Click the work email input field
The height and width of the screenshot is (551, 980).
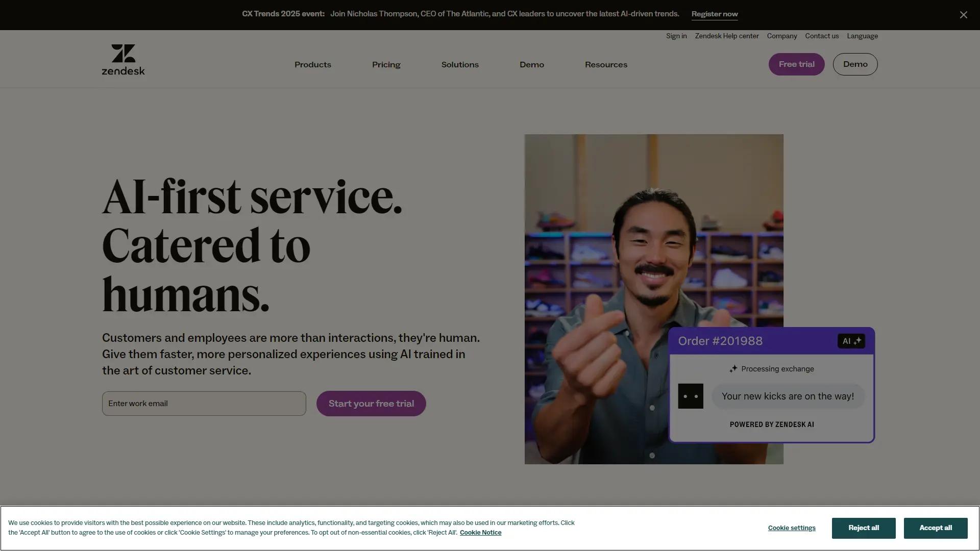pyautogui.click(x=204, y=403)
